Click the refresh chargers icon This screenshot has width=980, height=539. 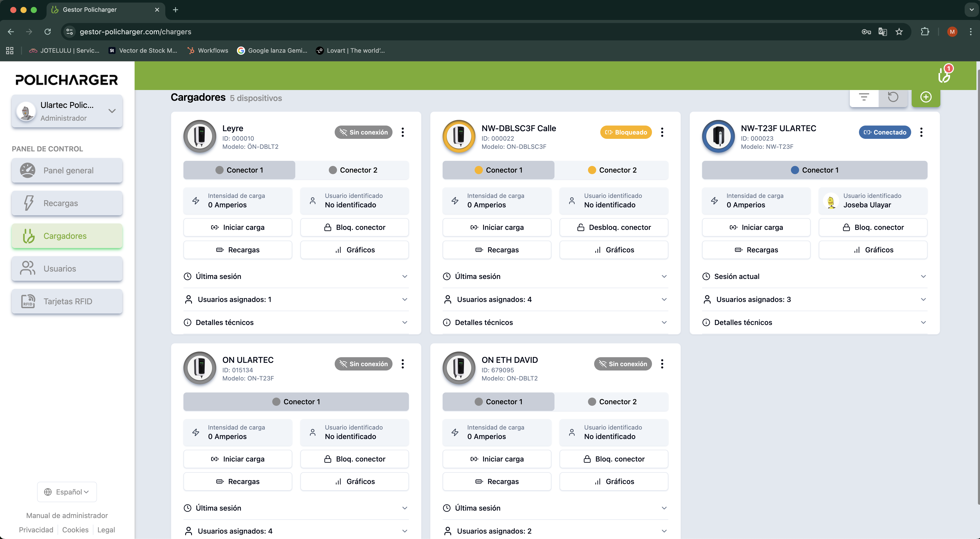[x=892, y=97]
